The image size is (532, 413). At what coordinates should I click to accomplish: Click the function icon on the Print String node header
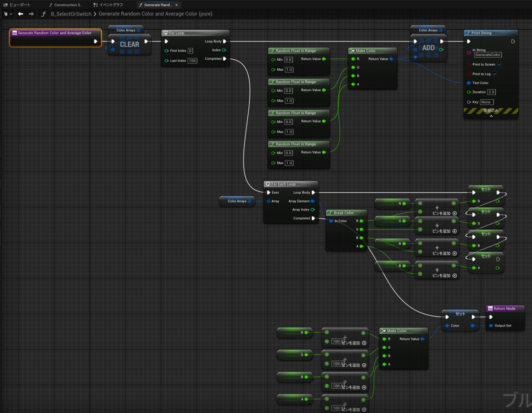point(468,33)
